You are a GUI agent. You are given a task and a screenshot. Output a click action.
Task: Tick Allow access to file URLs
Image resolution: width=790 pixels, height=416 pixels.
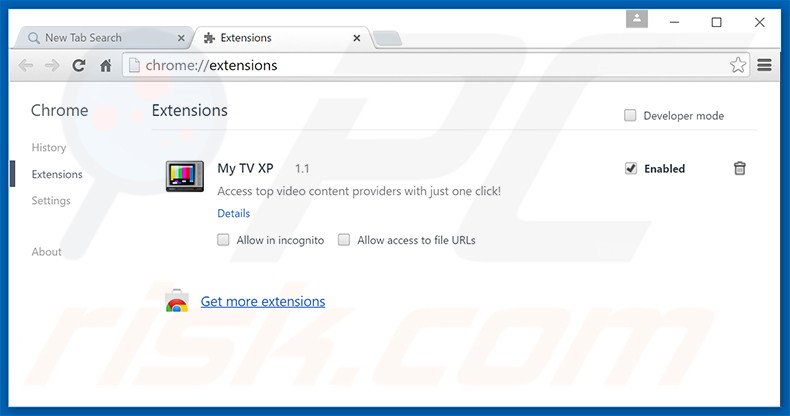[x=344, y=240]
